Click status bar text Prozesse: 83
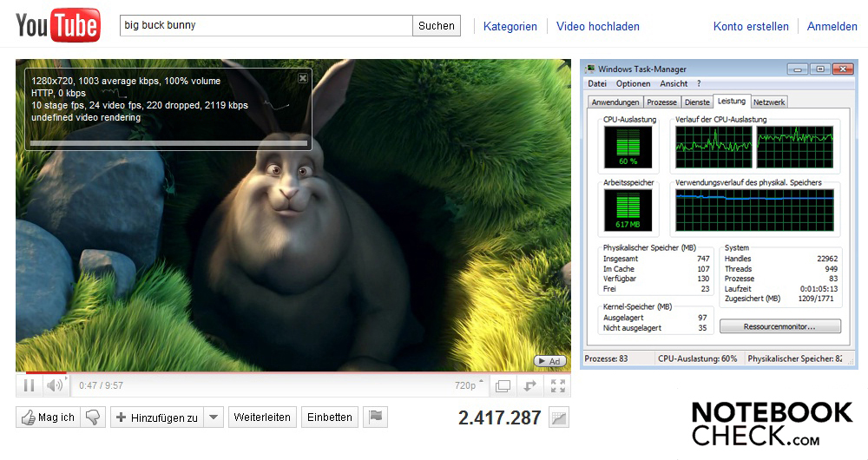Image resolution: width=868 pixels, height=460 pixels. [x=606, y=358]
